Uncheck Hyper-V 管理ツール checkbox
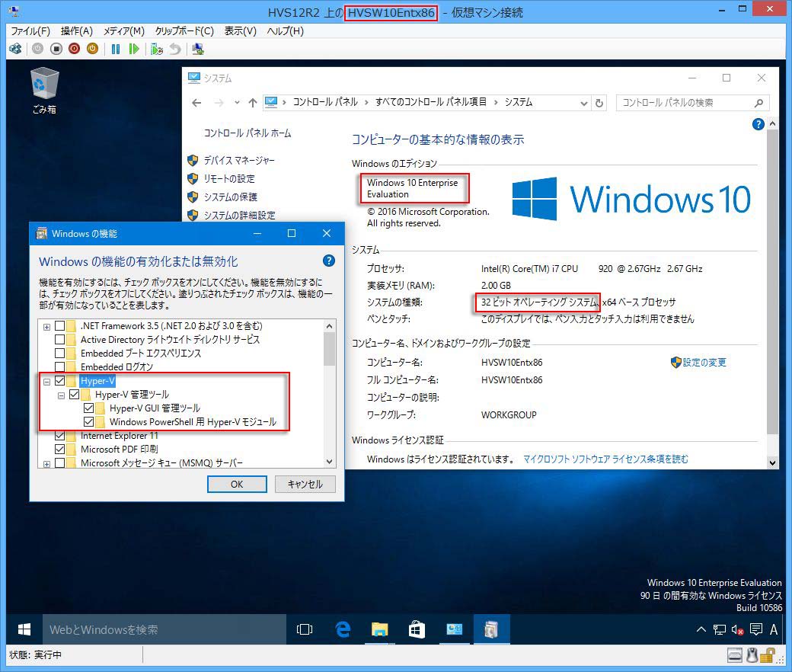The height and width of the screenshot is (672, 792). pyautogui.click(x=75, y=395)
